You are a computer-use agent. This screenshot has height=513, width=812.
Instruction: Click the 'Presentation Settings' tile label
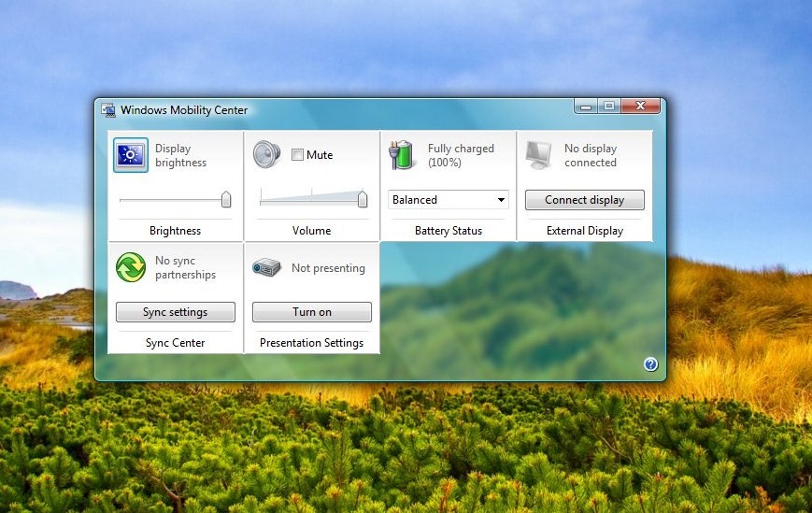pos(312,343)
